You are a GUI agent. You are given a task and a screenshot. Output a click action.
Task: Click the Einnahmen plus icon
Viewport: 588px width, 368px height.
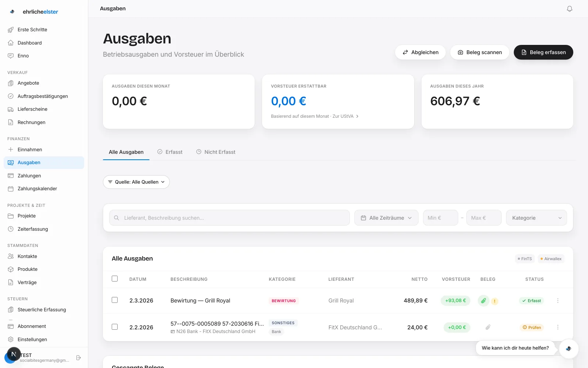(11, 149)
